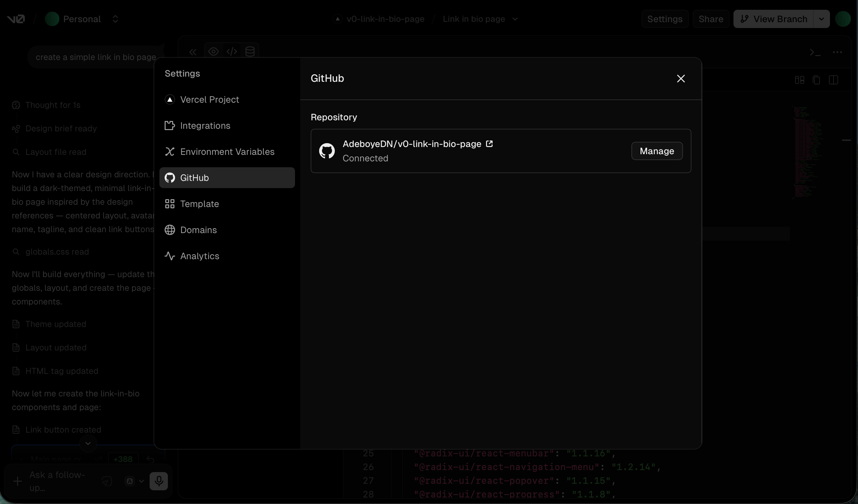Screen dimensions: 858x504
Task: Open the 'HTML tag updated' file step
Action: point(55,371)
